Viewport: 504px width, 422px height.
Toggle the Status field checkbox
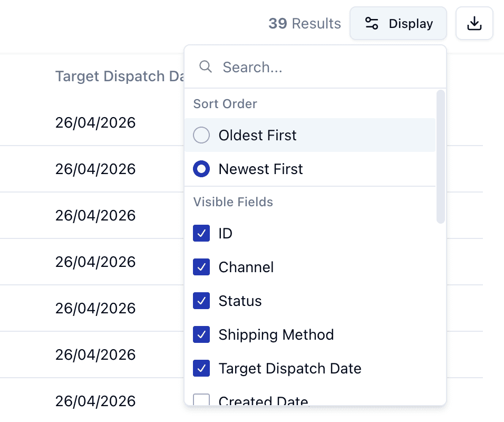pyautogui.click(x=201, y=301)
